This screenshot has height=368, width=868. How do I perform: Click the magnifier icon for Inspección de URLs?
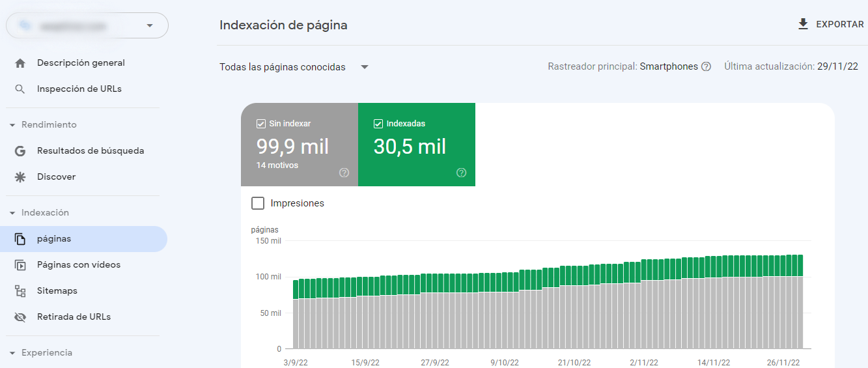pos(20,89)
